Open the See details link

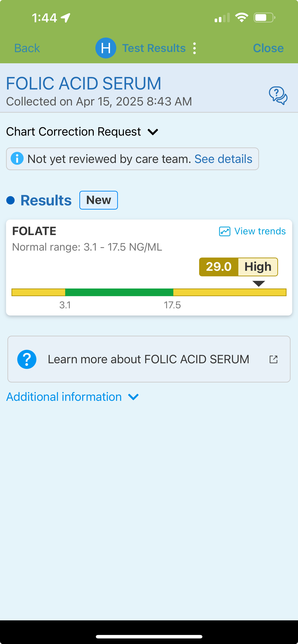tap(223, 159)
